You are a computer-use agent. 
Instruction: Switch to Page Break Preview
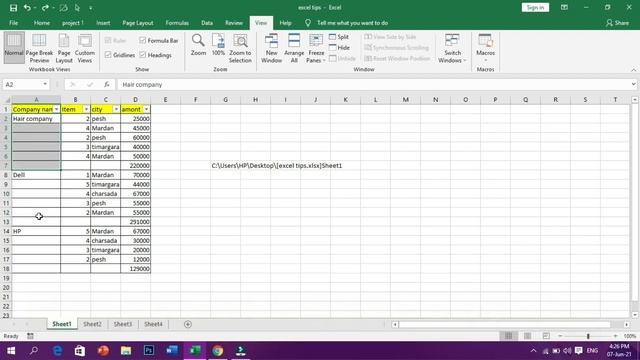(x=39, y=47)
